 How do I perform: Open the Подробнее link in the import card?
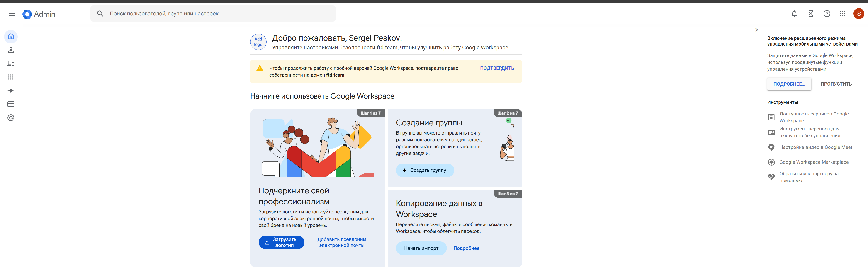coord(466,248)
